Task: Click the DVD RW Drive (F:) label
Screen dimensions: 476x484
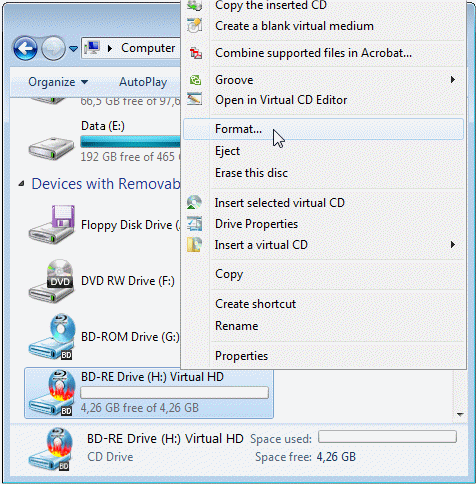Action: (x=128, y=281)
